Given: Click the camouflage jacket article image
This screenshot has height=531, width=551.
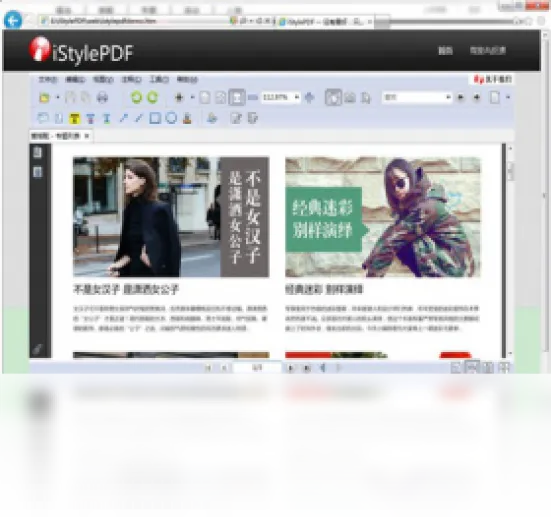Looking at the screenshot, I should [x=383, y=217].
